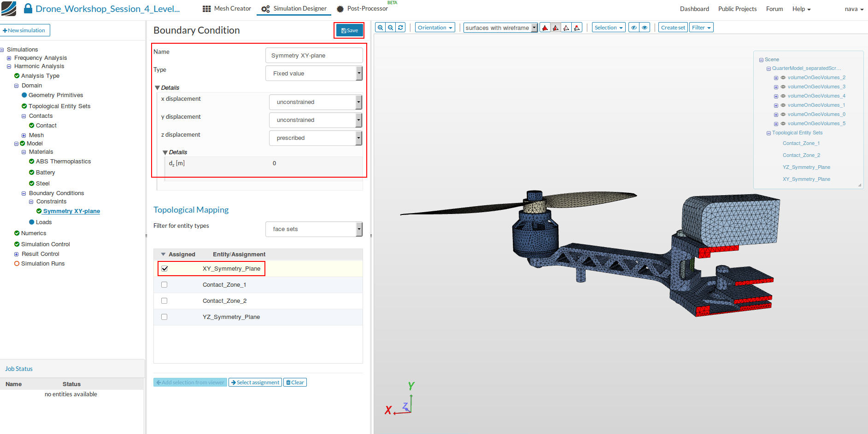The height and width of the screenshot is (434, 868).
Task: Click the Battery material check icon
Action: [32, 173]
